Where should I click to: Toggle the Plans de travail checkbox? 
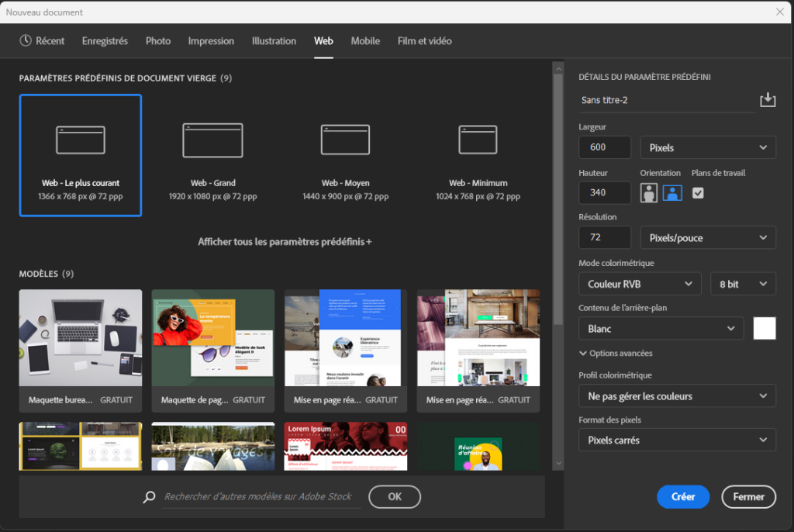coord(698,193)
